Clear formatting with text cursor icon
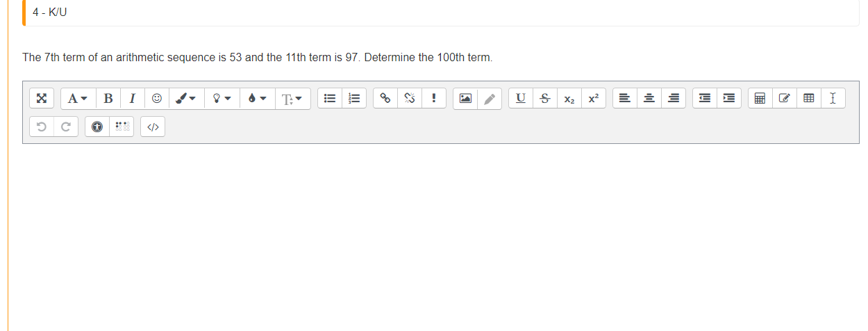 [833, 99]
